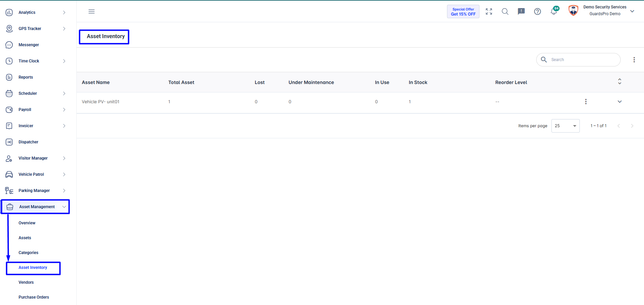Open the Vendors submenu item
Screen dimensions: 644x305
[x=26, y=282]
